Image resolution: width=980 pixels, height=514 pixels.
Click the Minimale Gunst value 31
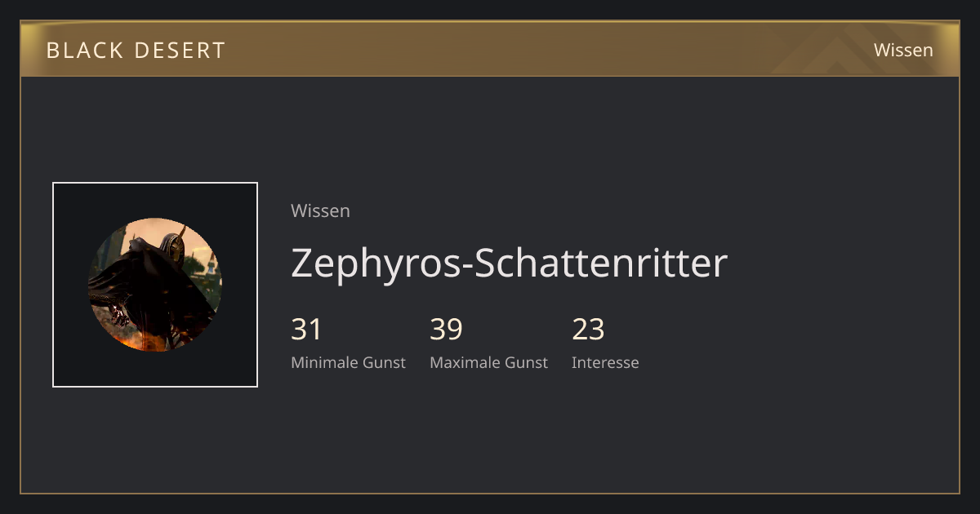[306, 329]
